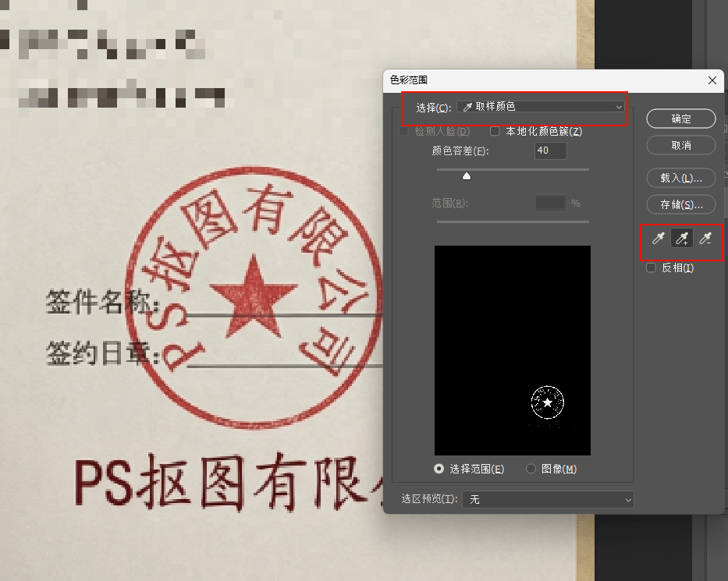Save the selection settings via 存储 button
The width and height of the screenshot is (728, 581).
tap(680, 204)
